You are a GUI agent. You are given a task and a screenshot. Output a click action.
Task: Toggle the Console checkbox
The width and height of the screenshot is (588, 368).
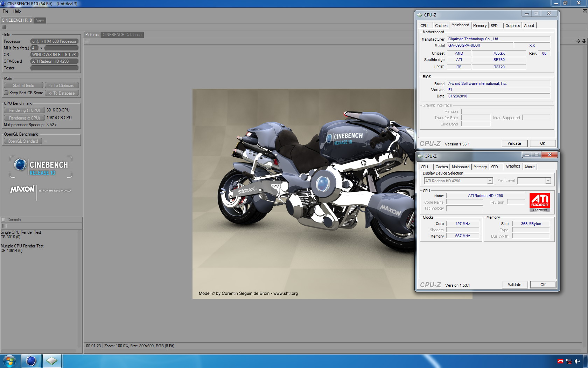pos(4,220)
